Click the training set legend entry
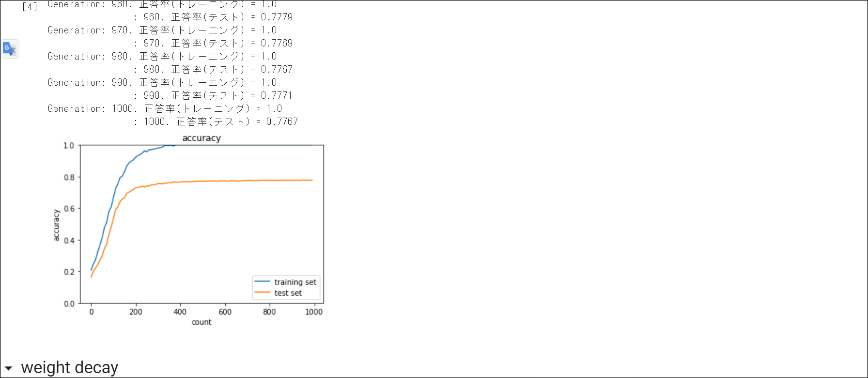This screenshot has height=378, width=868. 286,282
